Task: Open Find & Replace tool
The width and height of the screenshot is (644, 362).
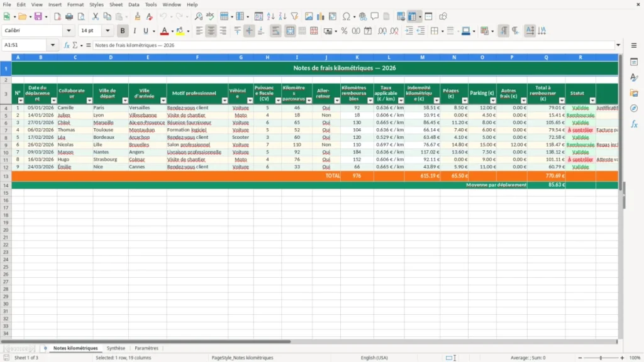Action: 198,16
